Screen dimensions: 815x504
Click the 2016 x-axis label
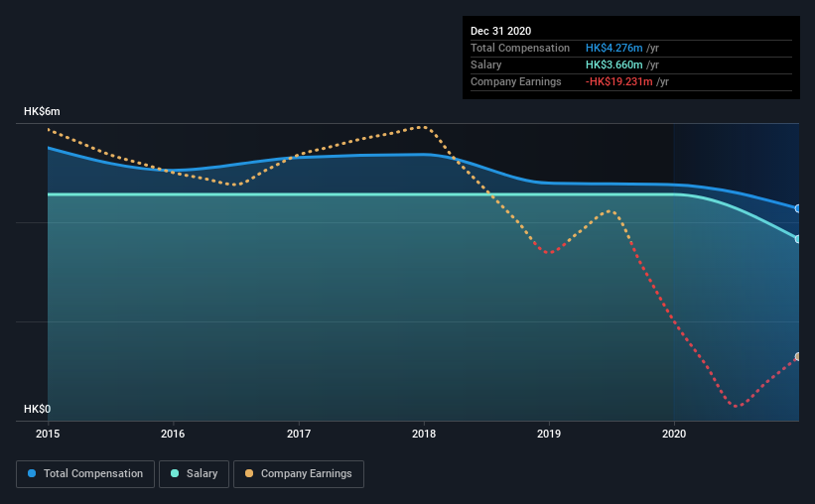(x=173, y=434)
